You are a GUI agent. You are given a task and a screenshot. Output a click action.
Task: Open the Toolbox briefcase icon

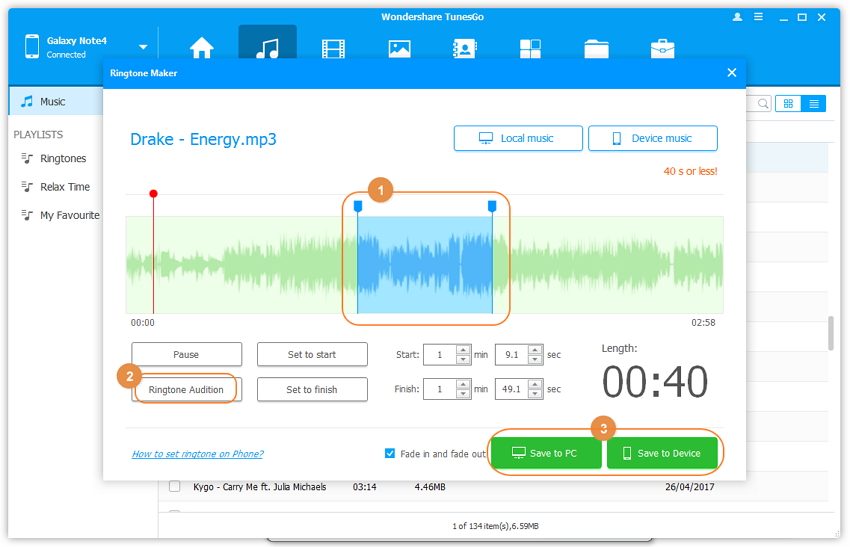point(662,48)
